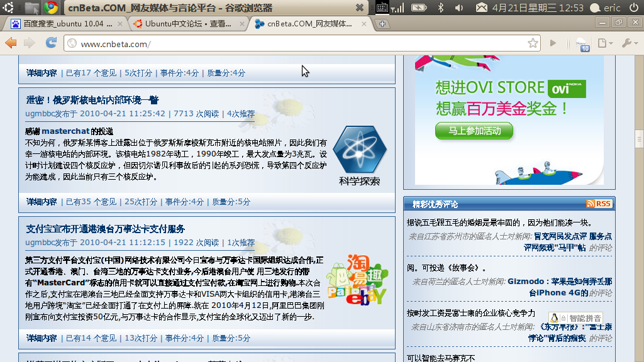644x362 pixels.
Task: Open headline 支付宝宣布开通港澳台万事达卡支付服务
Action: [106, 229]
